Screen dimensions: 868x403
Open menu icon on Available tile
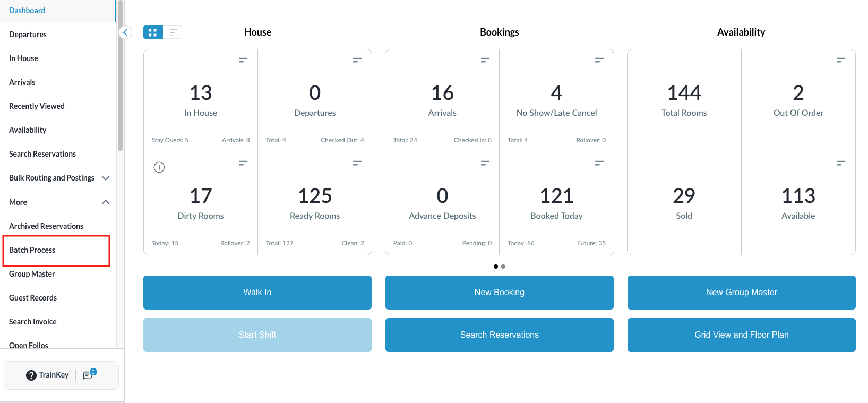point(840,163)
